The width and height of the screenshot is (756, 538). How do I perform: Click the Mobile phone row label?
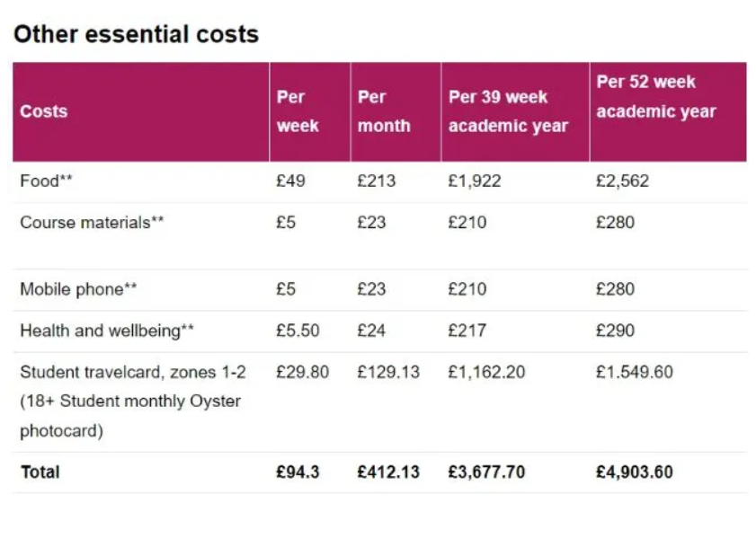click(78, 289)
